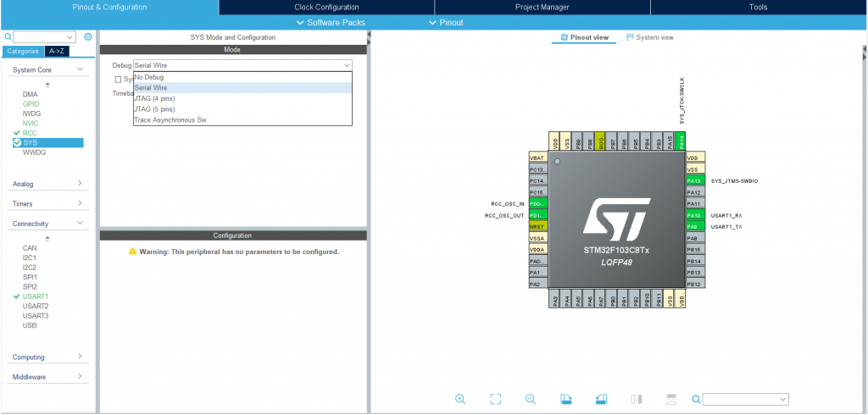Click the peripheral search magnifier icon
868x415 pixels.
(8, 37)
